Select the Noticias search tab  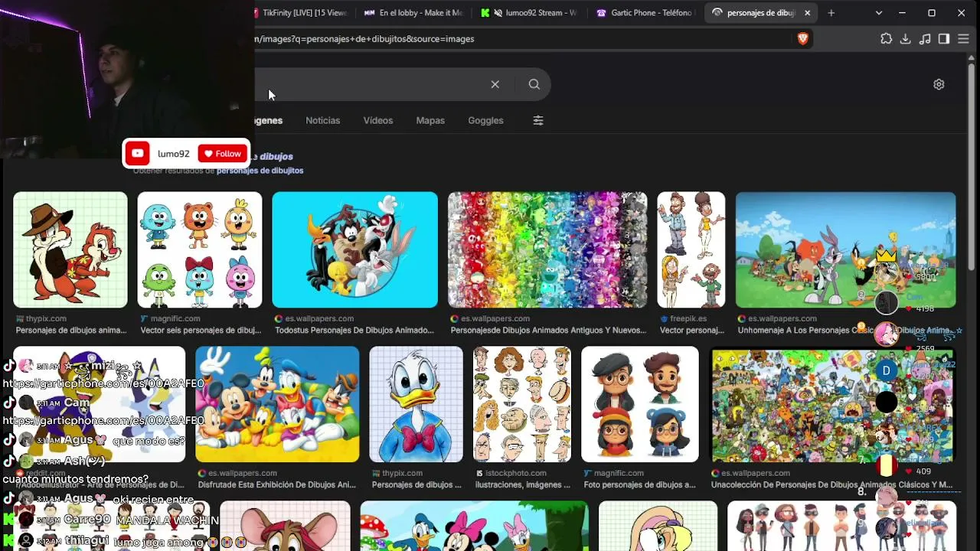tap(323, 120)
